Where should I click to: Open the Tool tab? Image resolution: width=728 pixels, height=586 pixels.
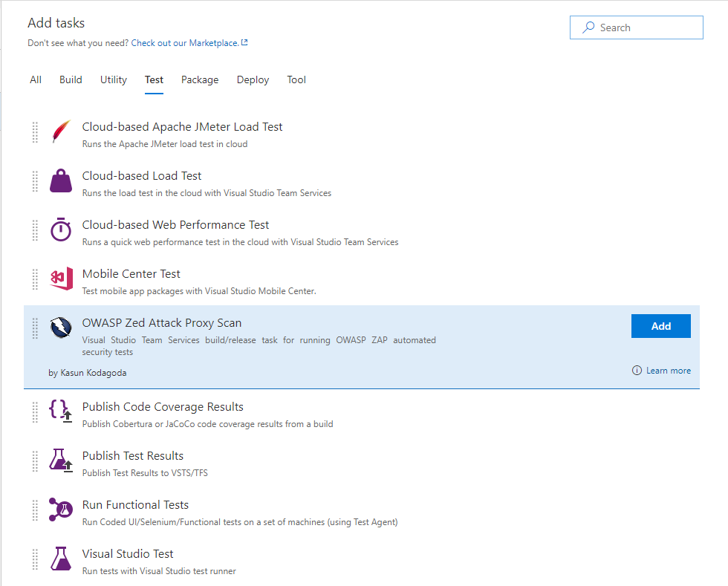[x=296, y=80]
